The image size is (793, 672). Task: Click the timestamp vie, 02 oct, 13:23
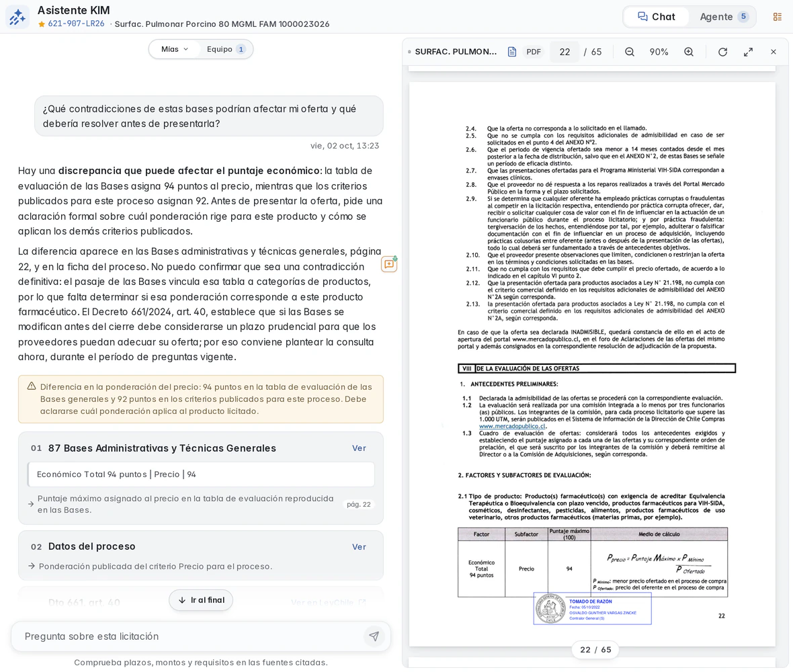point(344,146)
